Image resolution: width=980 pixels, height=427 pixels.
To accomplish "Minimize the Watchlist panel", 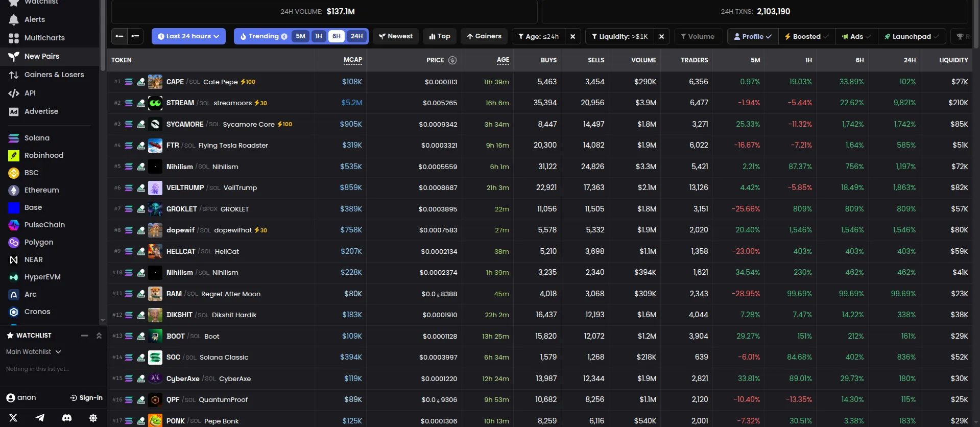I will (85, 336).
